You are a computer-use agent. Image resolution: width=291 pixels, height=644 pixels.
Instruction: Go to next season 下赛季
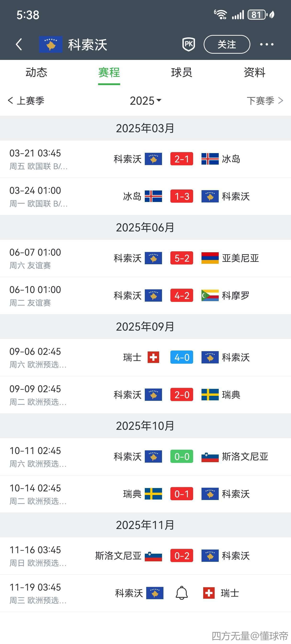(264, 101)
